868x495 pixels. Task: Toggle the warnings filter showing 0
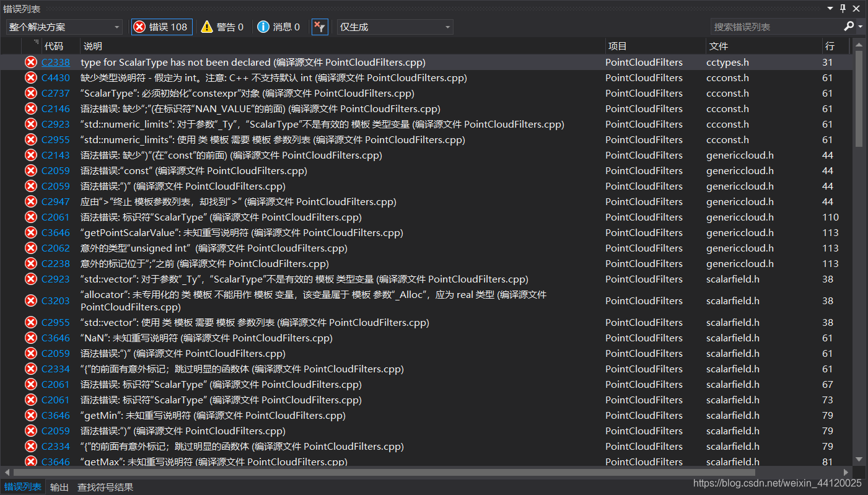(x=222, y=27)
